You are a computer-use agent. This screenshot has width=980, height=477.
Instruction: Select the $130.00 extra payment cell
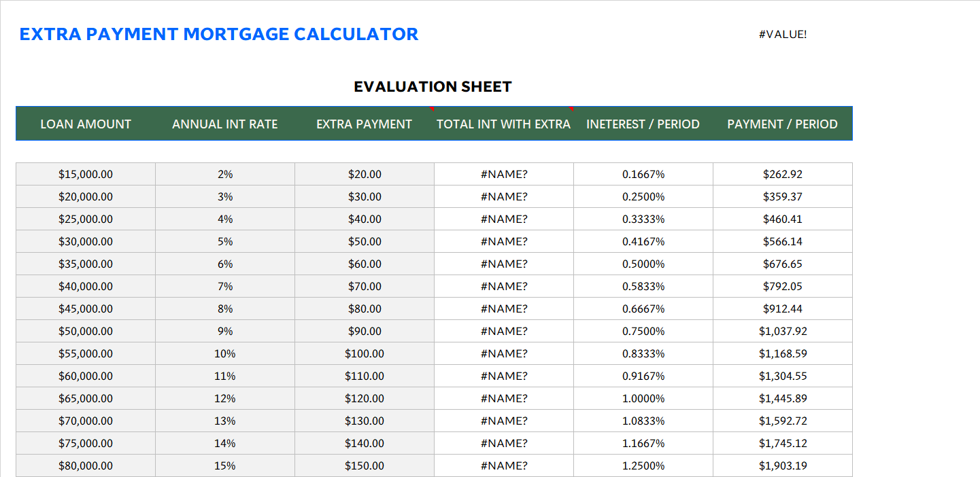tap(365, 421)
